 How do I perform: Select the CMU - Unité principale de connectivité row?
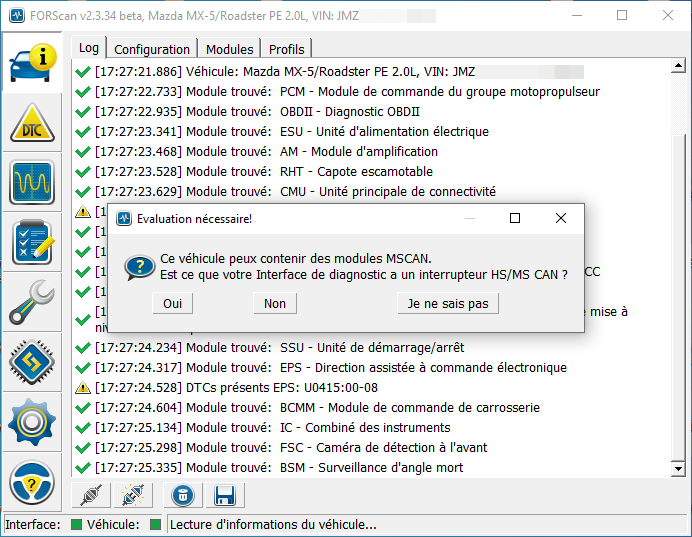[285, 192]
